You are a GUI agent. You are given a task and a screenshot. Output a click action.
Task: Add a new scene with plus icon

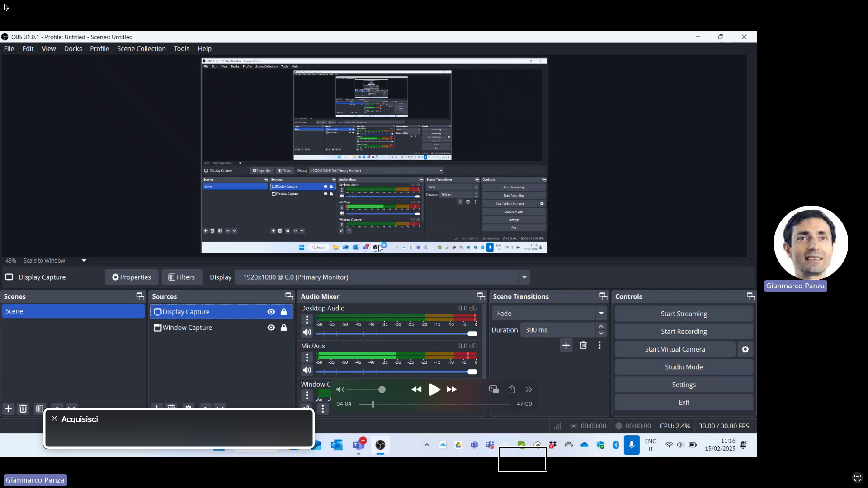pos(8,409)
